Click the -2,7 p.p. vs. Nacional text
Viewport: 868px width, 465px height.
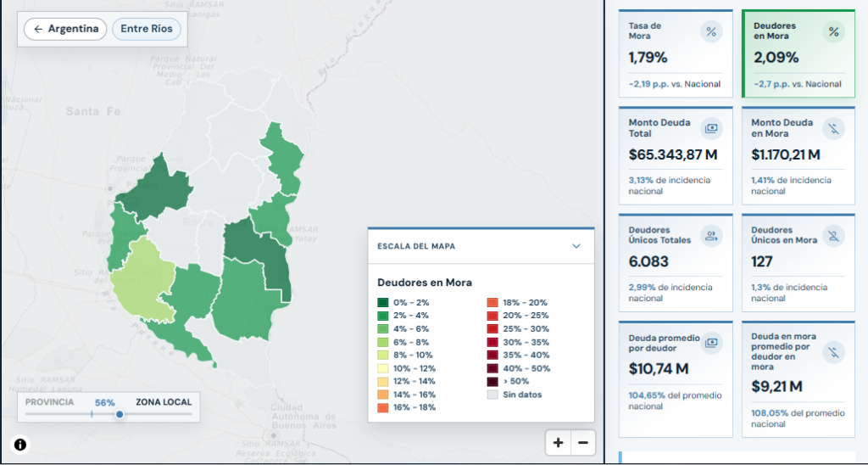click(797, 84)
